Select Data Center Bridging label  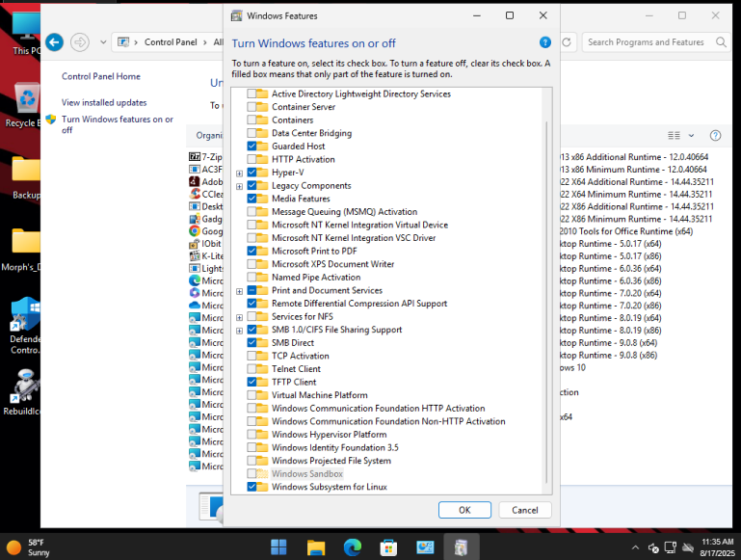[x=311, y=133]
